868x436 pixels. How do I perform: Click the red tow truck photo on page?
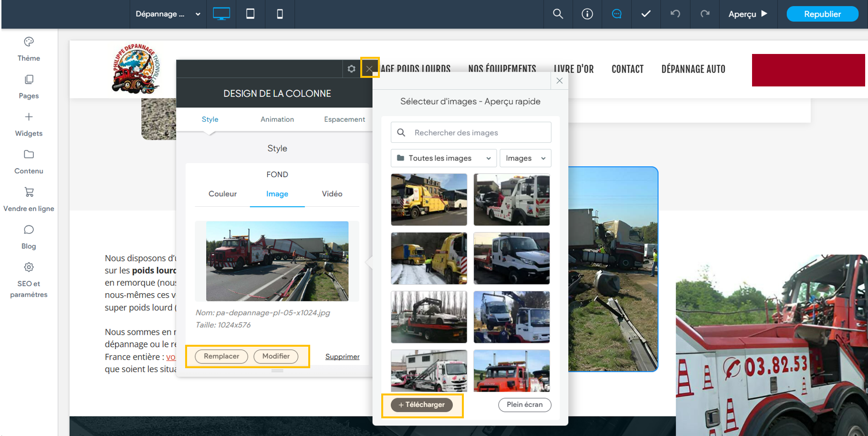pyautogui.click(x=772, y=345)
